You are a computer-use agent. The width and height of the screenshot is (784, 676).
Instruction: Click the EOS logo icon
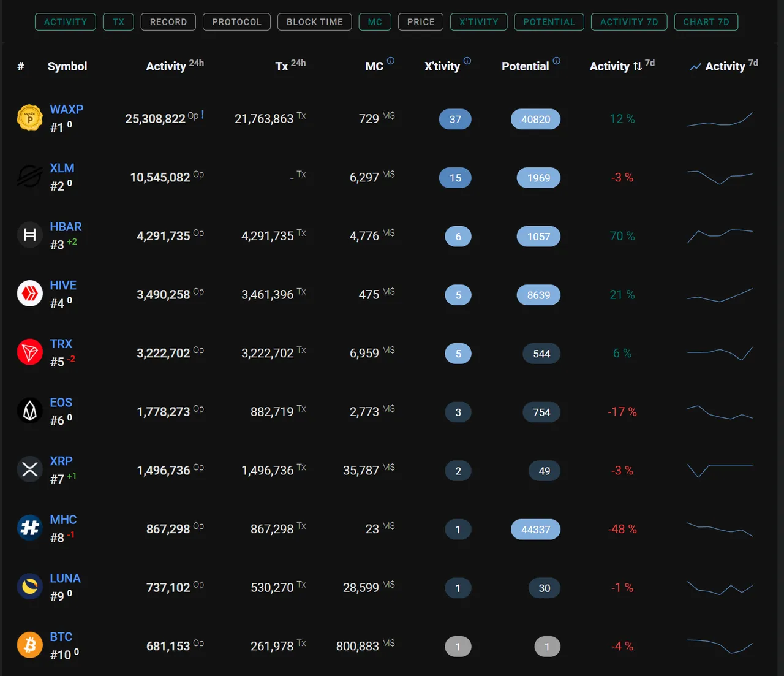coord(29,411)
